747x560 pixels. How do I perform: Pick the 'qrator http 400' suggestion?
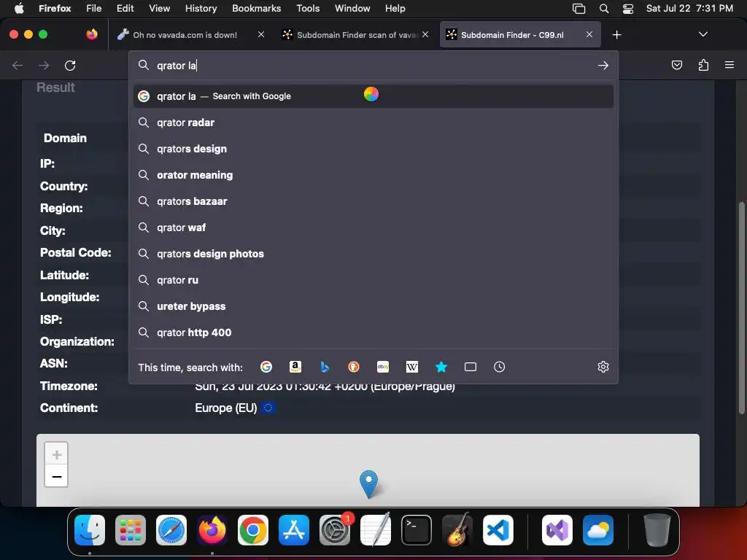coord(373,332)
